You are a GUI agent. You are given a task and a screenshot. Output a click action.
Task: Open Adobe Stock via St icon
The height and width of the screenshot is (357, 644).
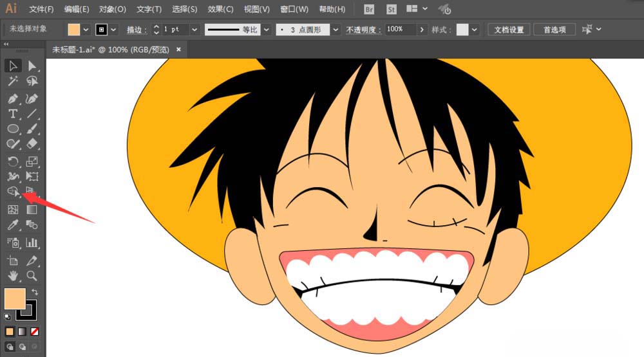(392, 9)
